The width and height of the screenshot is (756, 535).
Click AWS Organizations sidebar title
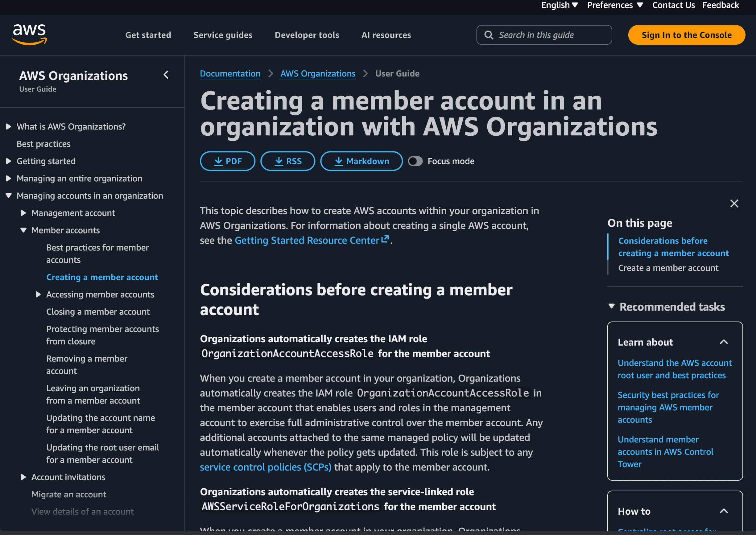click(73, 76)
